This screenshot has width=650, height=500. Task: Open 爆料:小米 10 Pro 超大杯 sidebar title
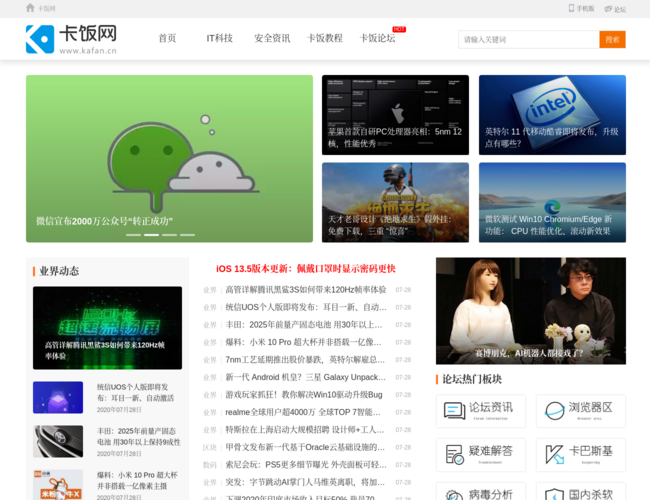pos(137,480)
